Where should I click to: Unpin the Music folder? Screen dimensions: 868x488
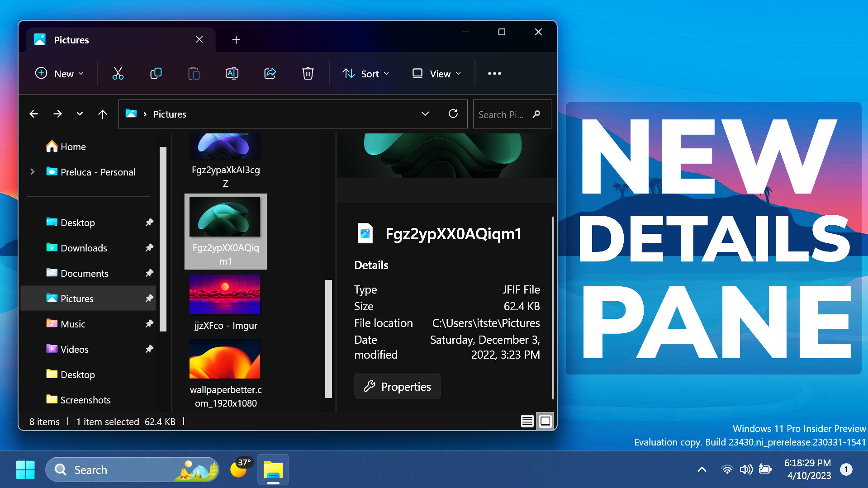149,323
